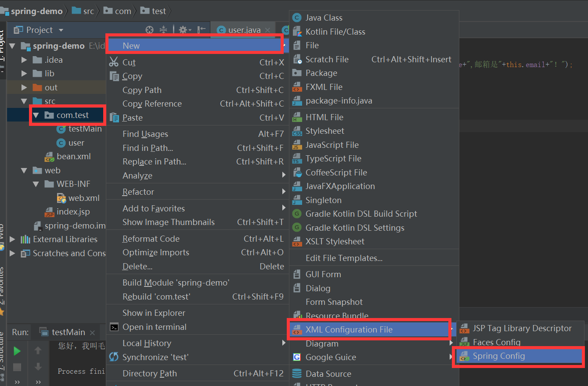Switch to user.java editor tab
Image resolution: width=588 pixels, height=386 pixels.
[243, 30]
